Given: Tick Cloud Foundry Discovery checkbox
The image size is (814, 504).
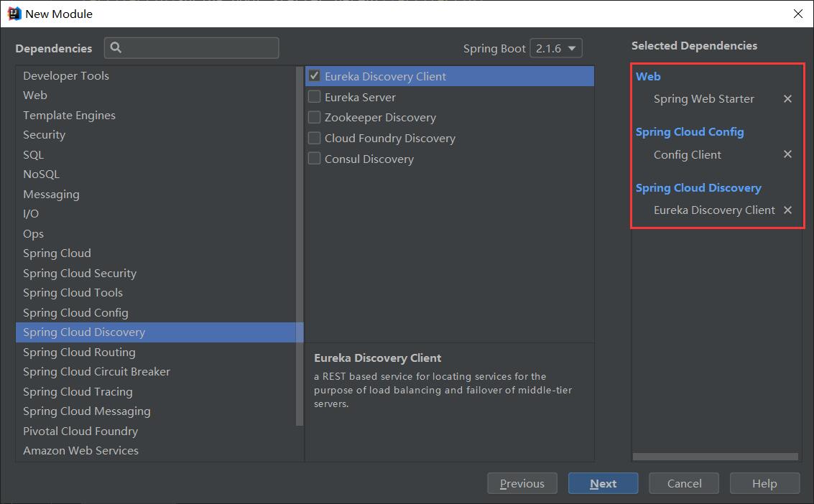Looking at the screenshot, I should click(x=314, y=138).
